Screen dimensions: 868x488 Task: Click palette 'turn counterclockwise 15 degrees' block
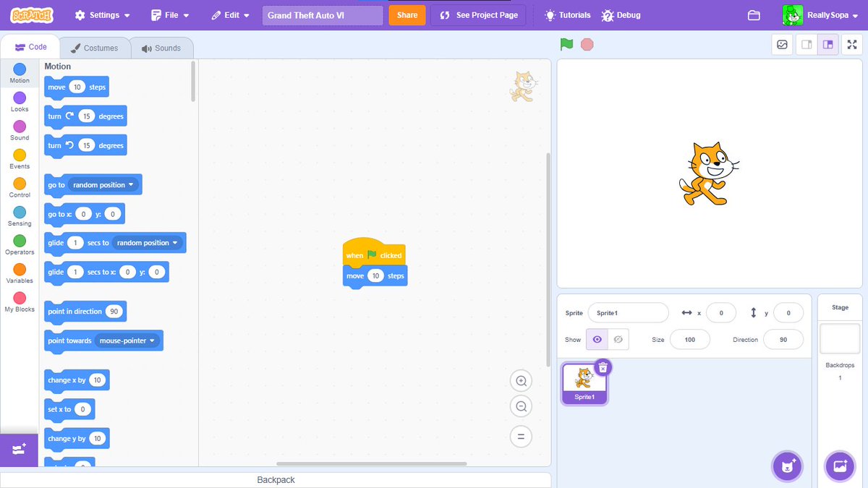pyautogui.click(x=85, y=145)
